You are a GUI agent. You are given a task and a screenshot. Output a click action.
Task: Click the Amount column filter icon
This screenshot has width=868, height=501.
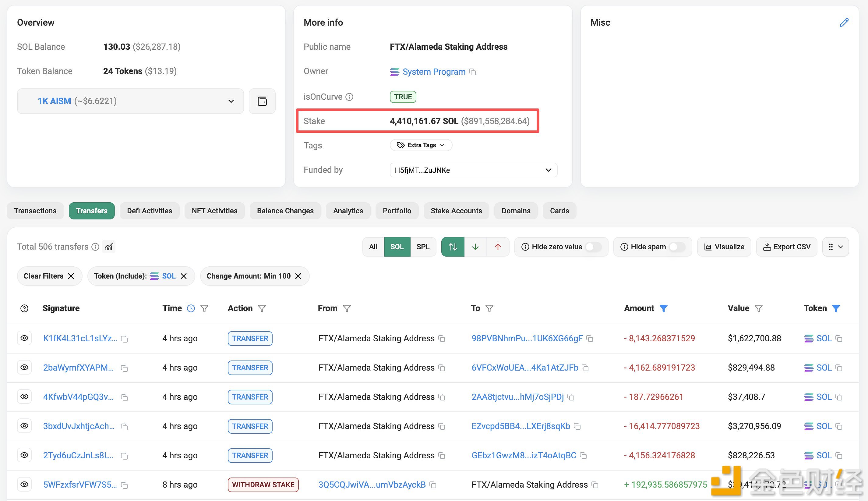pos(663,309)
